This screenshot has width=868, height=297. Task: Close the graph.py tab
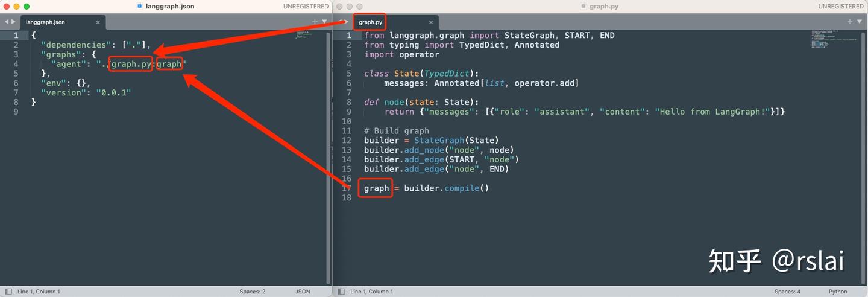click(431, 22)
